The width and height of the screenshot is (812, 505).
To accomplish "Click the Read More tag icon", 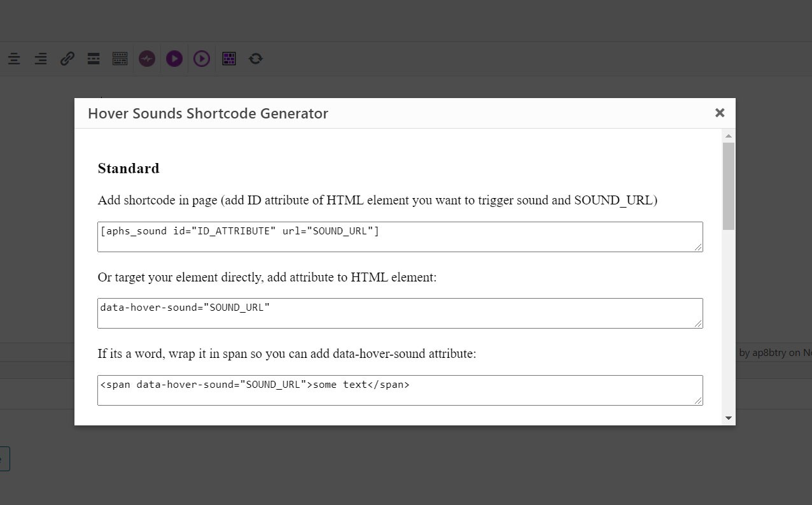I will (94, 59).
